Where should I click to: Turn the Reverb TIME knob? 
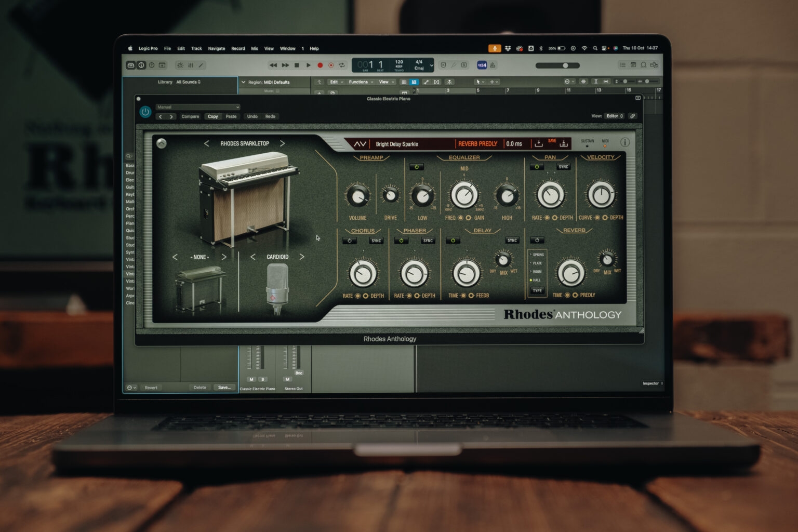pos(570,274)
